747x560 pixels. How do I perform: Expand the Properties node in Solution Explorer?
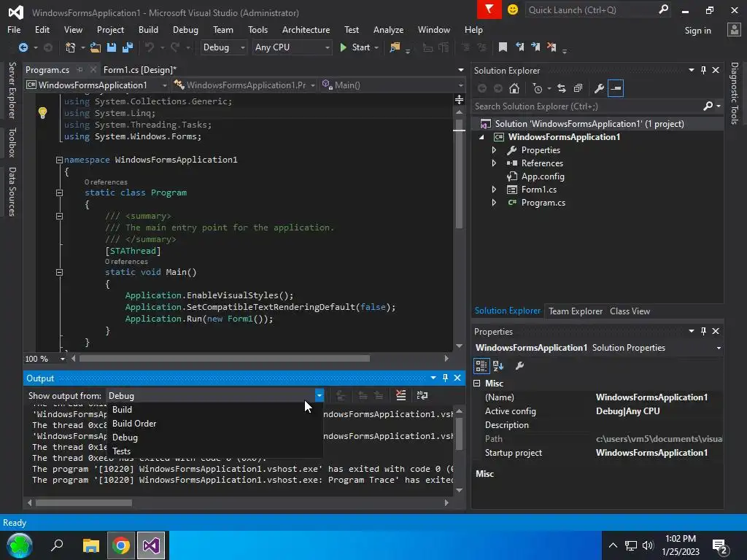pos(494,150)
